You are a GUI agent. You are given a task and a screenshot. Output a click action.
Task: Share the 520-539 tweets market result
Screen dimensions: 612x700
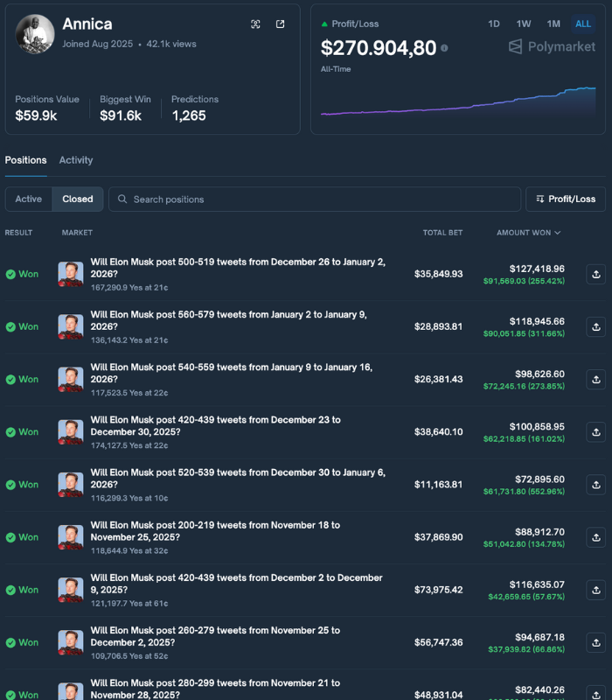(596, 485)
